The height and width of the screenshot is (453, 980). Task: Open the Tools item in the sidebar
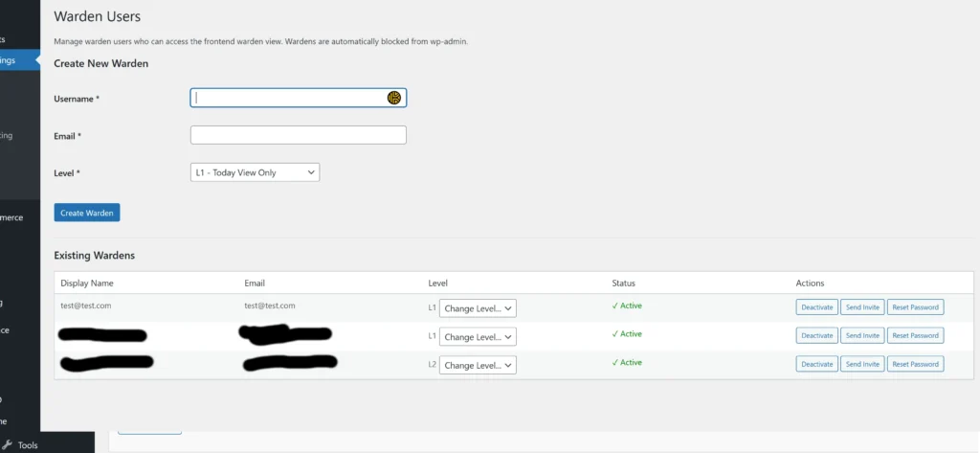[28, 445]
